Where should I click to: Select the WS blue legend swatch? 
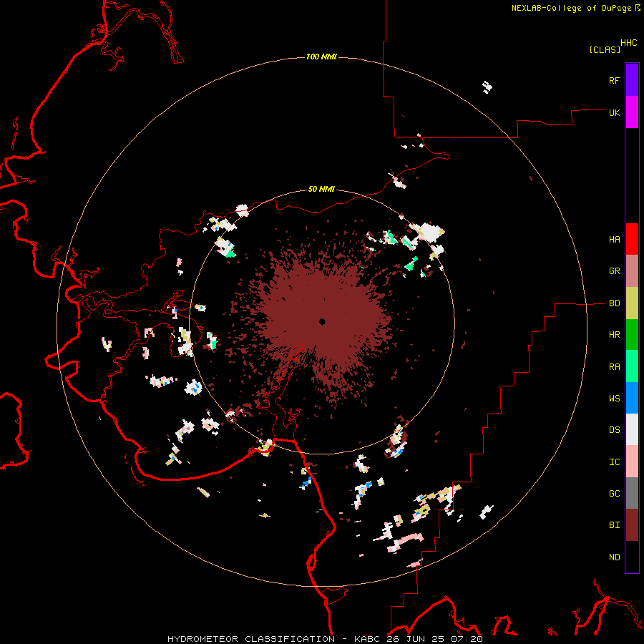pyautogui.click(x=632, y=398)
